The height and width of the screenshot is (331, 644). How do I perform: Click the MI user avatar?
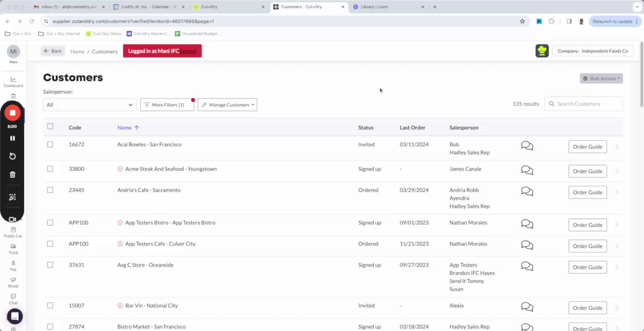coord(13,51)
